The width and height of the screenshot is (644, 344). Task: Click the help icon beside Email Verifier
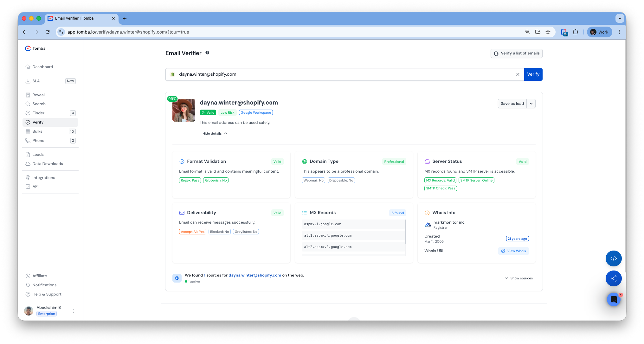coord(207,53)
